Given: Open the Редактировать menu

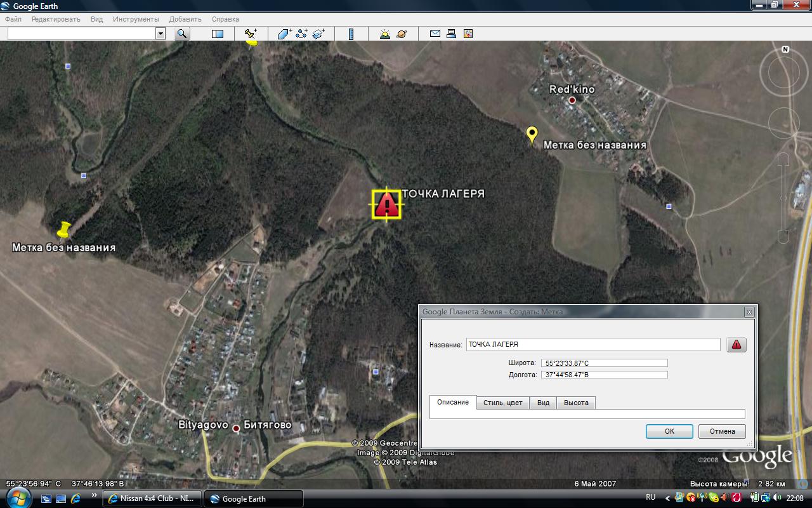Looking at the screenshot, I should 56,19.
